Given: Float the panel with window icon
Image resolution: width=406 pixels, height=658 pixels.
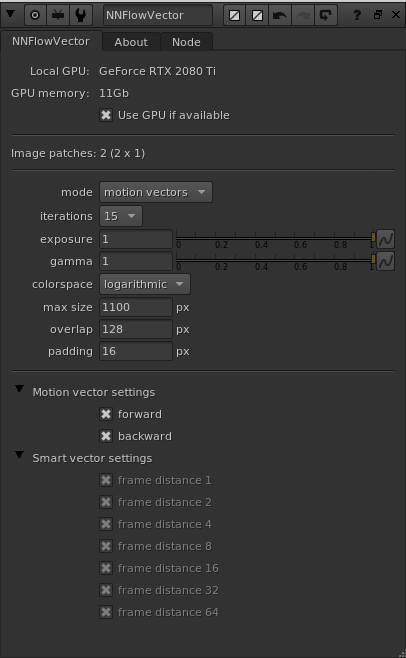Looking at the screenshot, I should (x=378, y=15).
